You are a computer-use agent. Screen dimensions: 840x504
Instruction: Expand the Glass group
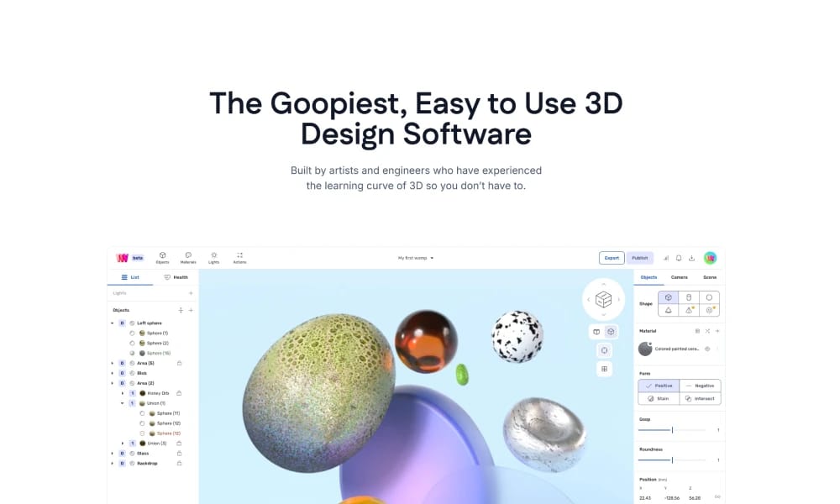[113, 453]
